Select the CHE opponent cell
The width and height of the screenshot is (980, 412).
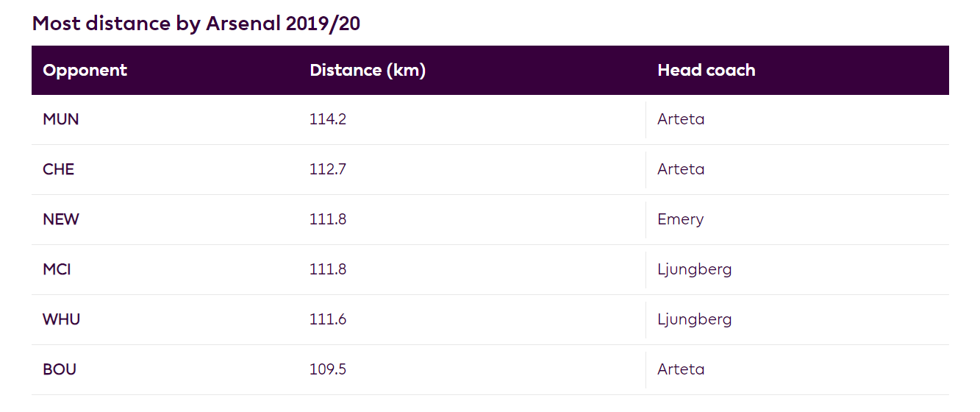coord(59,169)
